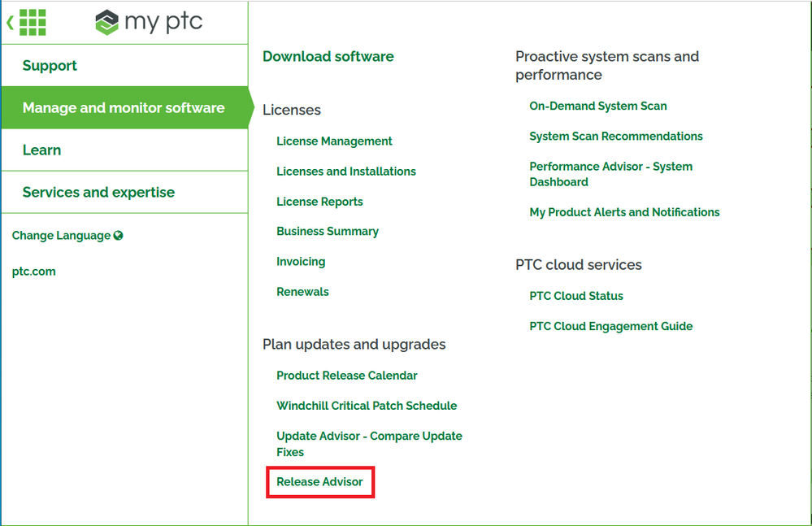Open PTC Cloud Status link
The height and width of the screenshot is (526, 812).
tap(575, 296)
